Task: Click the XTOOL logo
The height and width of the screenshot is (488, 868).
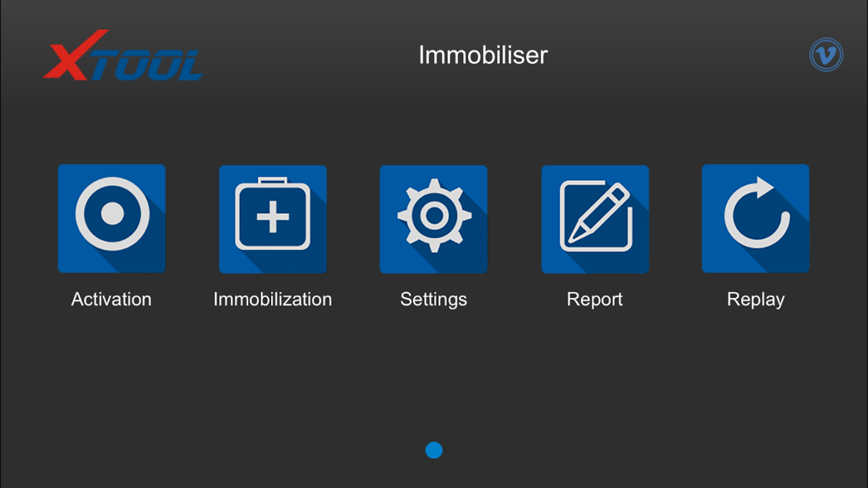Action: click(x=123, y=55)
